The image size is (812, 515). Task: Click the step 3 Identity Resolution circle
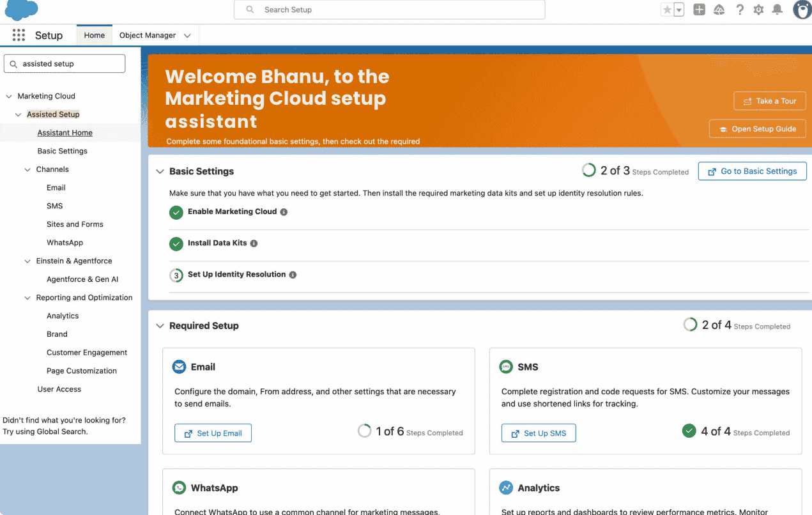point(176,275)
